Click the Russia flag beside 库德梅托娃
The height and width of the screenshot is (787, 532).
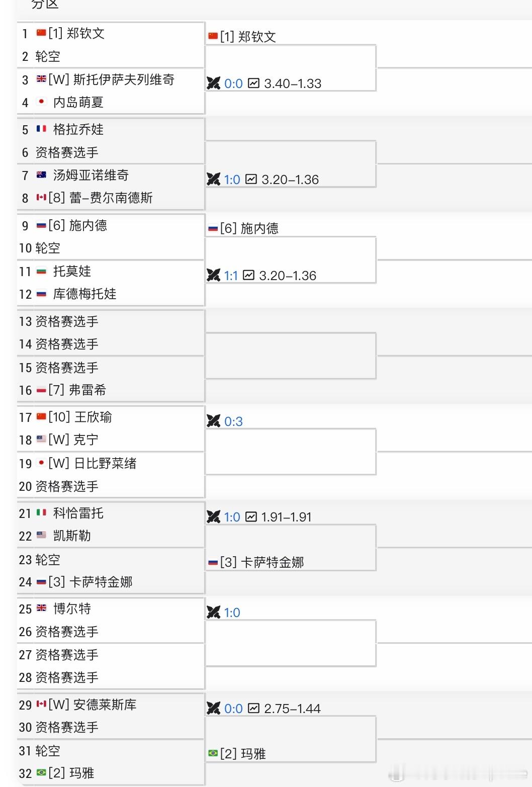41,294
